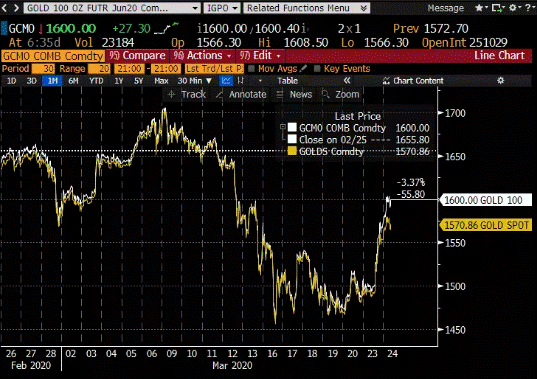Screen dimensions: 537x379
Task: Click the Track crosshair icon
Action: pyautogui.click(x=172, y=94)
